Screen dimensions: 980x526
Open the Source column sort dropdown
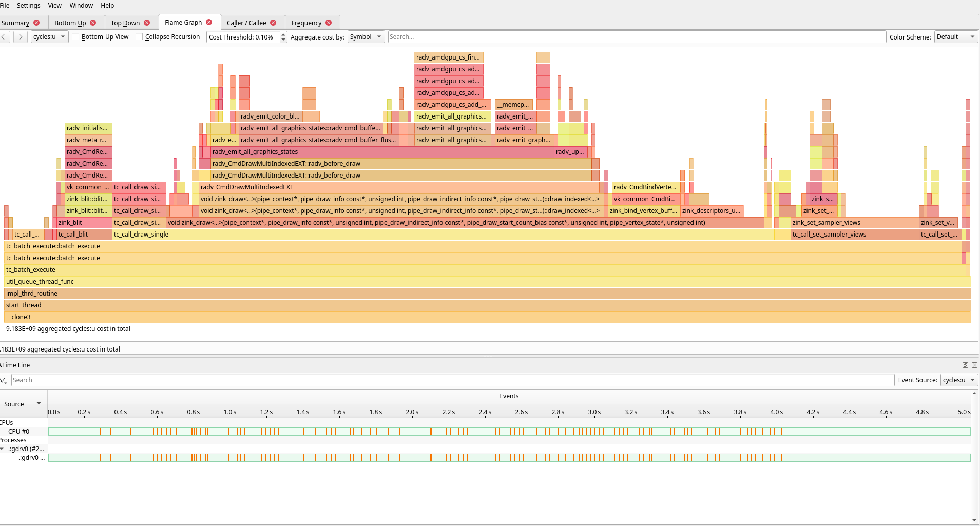pos(39,404)
